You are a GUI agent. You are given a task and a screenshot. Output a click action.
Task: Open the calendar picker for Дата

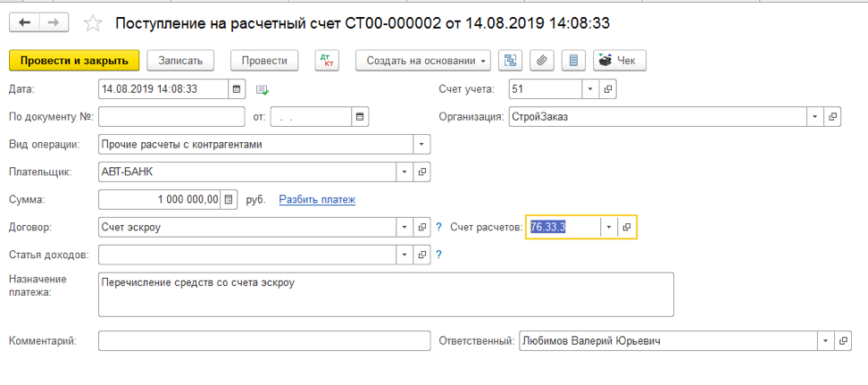237,89
